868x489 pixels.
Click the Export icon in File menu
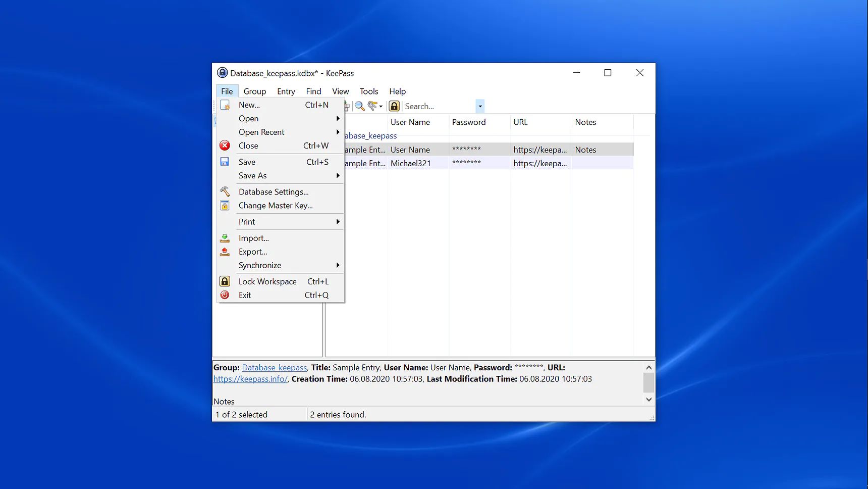225,252
